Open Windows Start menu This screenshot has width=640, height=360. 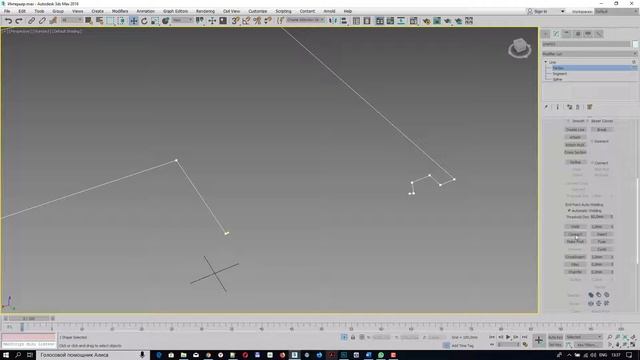6,355
